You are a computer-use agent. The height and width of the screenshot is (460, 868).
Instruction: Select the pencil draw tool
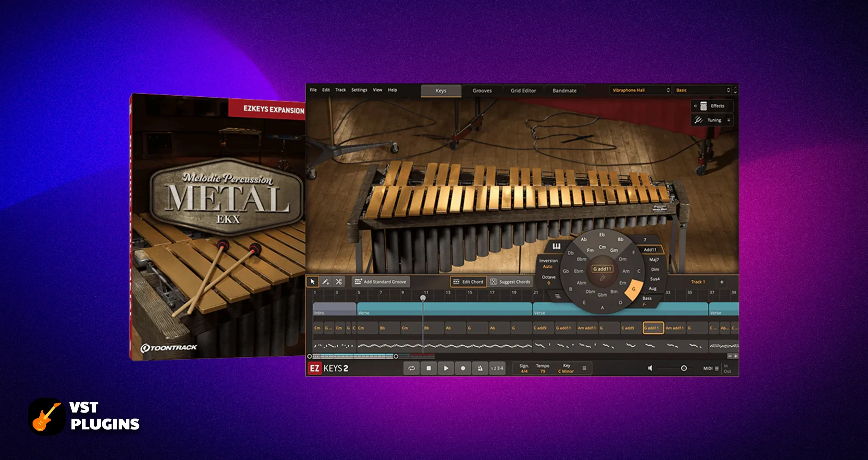coord(325,282)
